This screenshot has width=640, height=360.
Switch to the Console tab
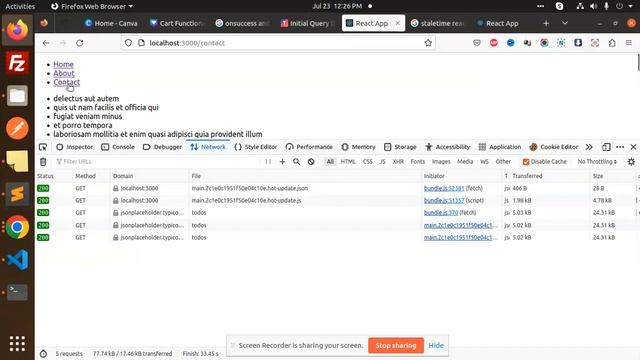(118, 147)
